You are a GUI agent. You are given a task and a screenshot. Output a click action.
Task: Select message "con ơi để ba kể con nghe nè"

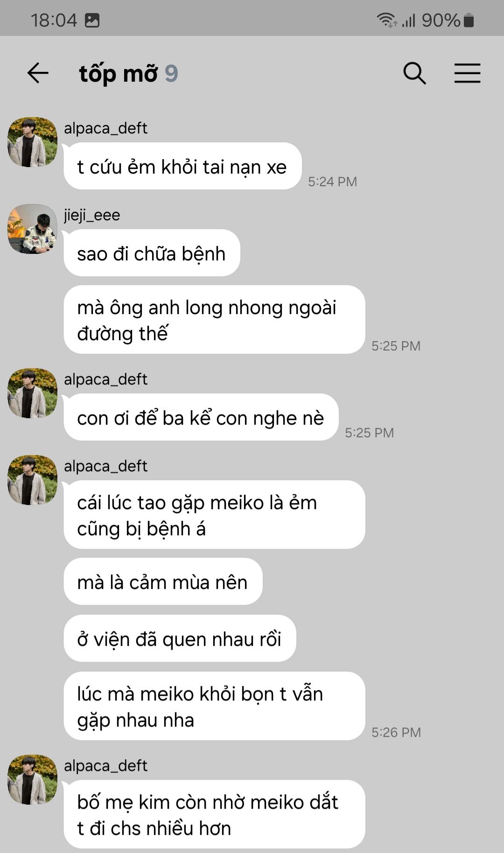201,417
